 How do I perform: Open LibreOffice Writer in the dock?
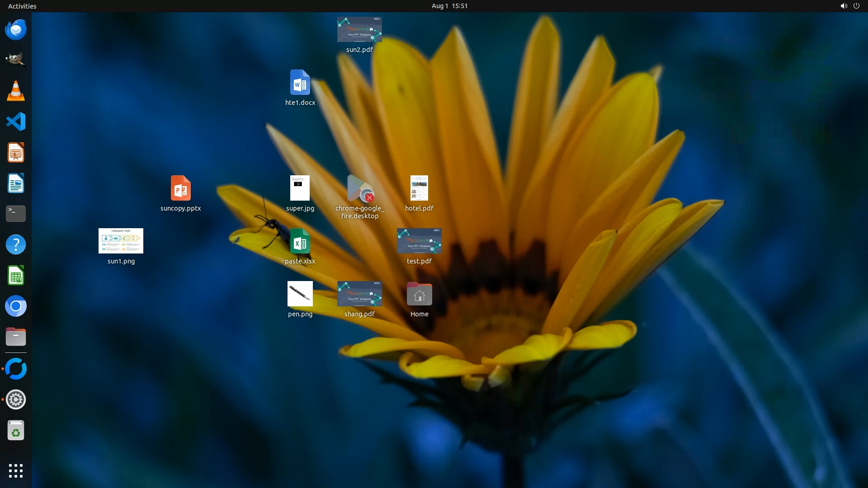(16, 183)
